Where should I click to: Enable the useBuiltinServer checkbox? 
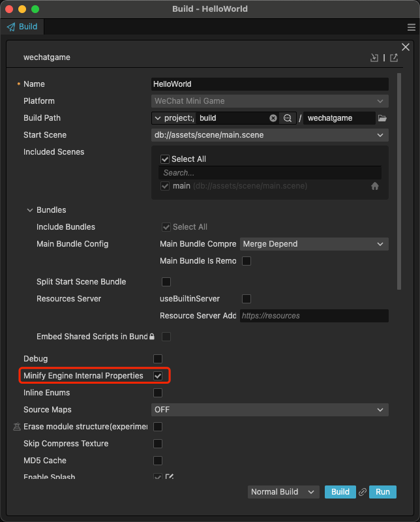click(247, 299)
